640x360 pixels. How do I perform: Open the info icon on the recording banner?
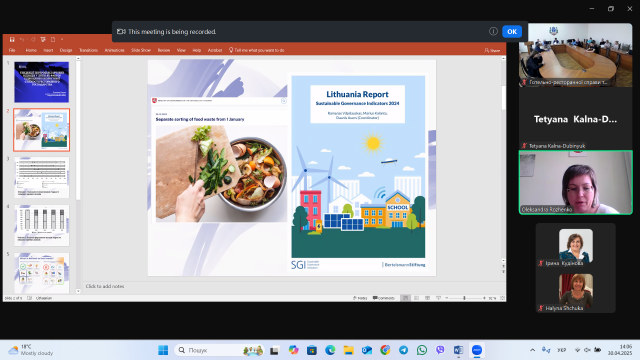click(x=493, y=31)
